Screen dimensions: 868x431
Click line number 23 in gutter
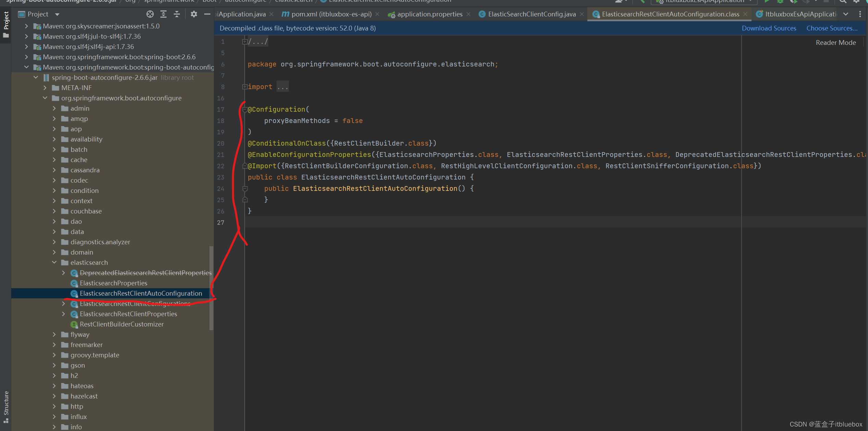click(221, 177)
